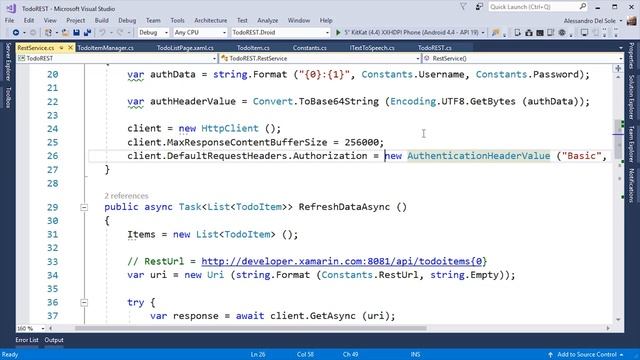Open the TodoREST.Droid startup project dropdown
This screenshot has width=640, height=360.
[280, 32]
